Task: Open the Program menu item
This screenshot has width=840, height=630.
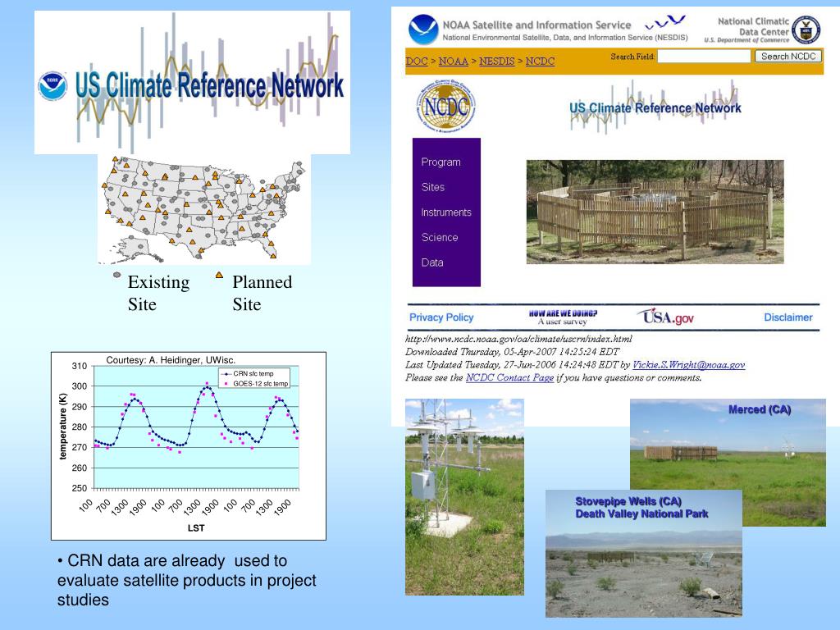Action: pos(441,162)
